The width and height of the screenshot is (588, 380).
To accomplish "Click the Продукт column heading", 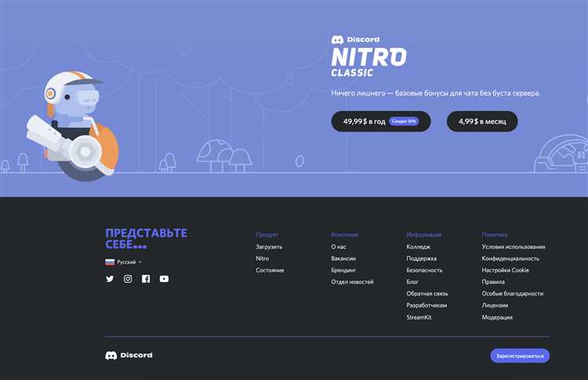I will pyautogui.click(x=267, y=234).
